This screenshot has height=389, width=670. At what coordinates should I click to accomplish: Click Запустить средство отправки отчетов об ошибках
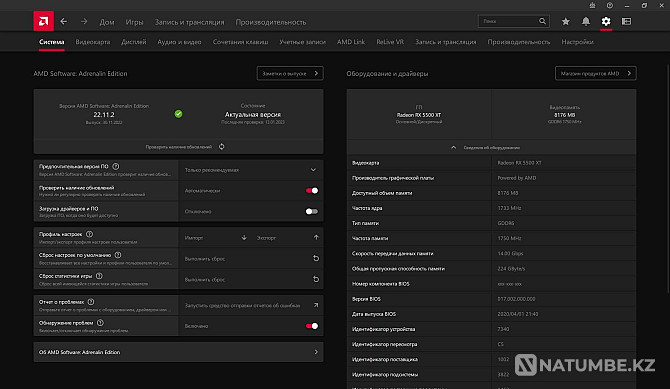pos(242,305)
